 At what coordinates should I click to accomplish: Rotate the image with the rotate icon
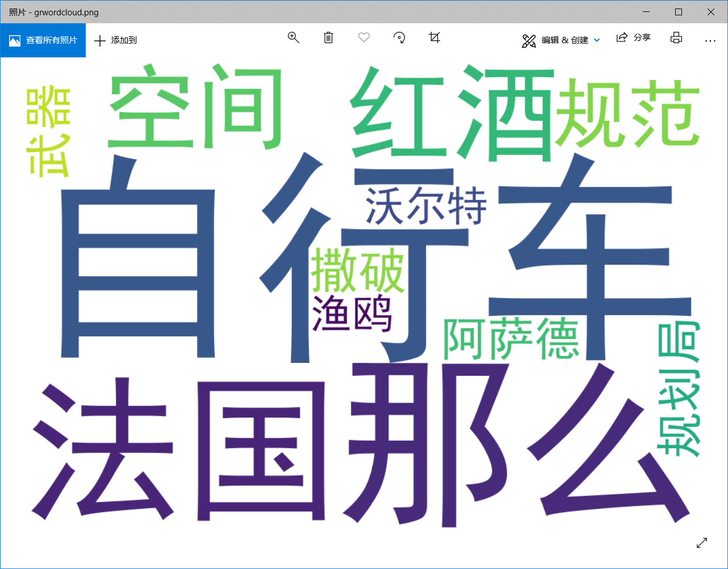click(x=399, y=38)
